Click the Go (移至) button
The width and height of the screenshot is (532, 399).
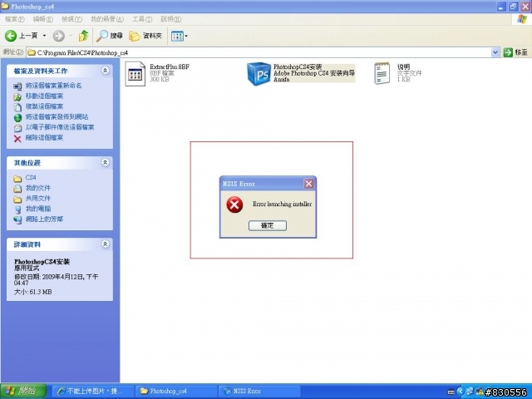click(x=515, y=52)
